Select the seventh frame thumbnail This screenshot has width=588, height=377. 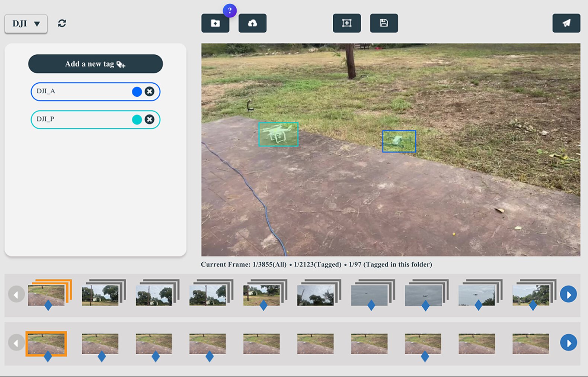(x=369, y=344)
